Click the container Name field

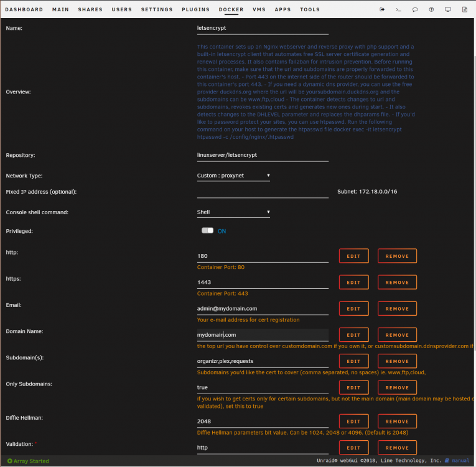pos(263,28)
